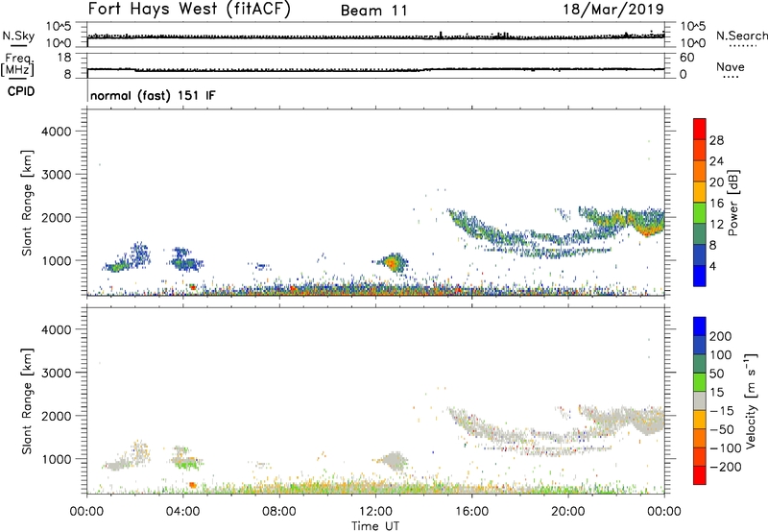Screen dimensions: 768x532
Task: Click the "-50" tick on the Velocity colorbar
Action: click(x=722, y=429)
